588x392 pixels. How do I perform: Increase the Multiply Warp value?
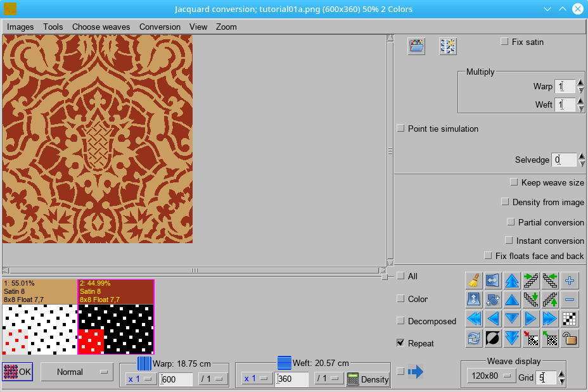[580, 83]
